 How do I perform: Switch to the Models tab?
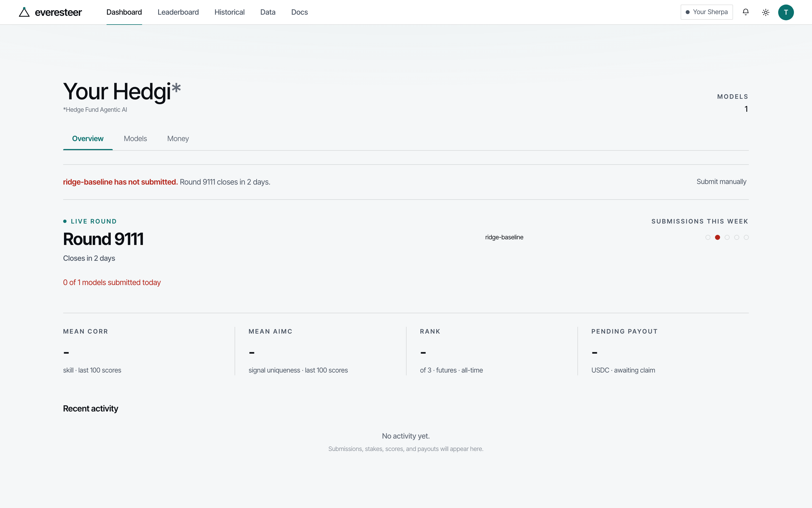coord(135,139)
